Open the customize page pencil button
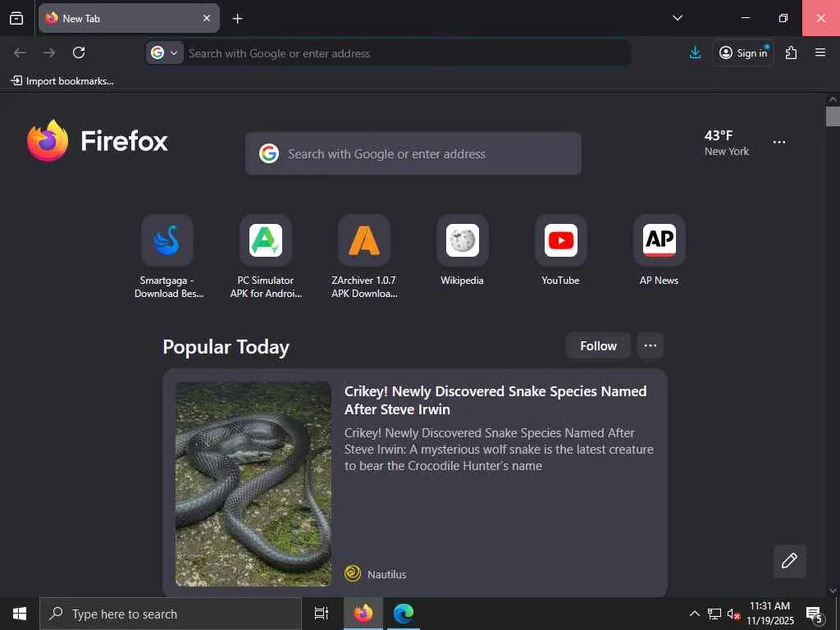This screenshot has height=630, width=840. 789,561
